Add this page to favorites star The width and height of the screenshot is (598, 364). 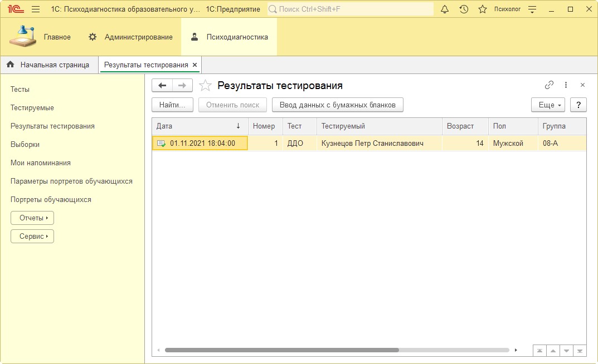point(206,85)
